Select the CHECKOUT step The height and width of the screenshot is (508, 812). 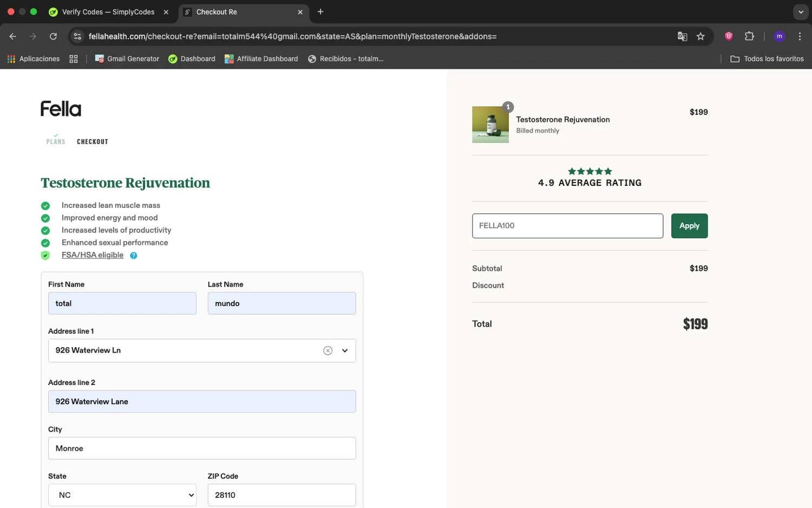click(93, 141)
